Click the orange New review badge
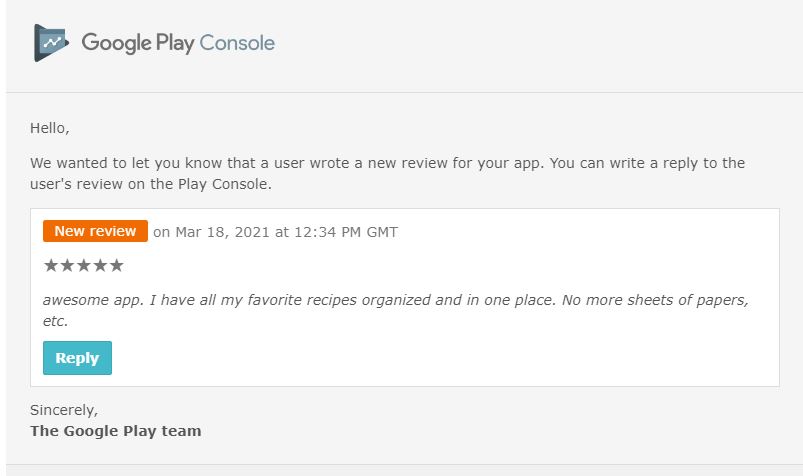This screenshot has height=476, width=803. pyautogui.click(x=95, y=231)
